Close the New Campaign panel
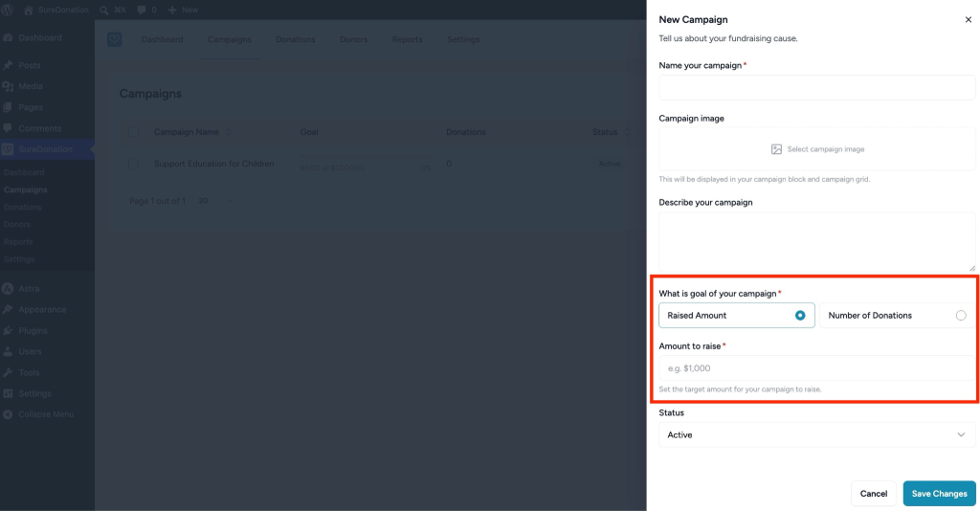 click(969, 20)
